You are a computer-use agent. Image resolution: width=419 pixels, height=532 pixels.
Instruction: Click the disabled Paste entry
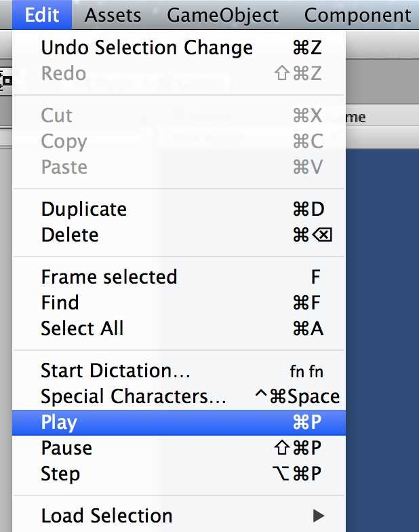(64, 167)
